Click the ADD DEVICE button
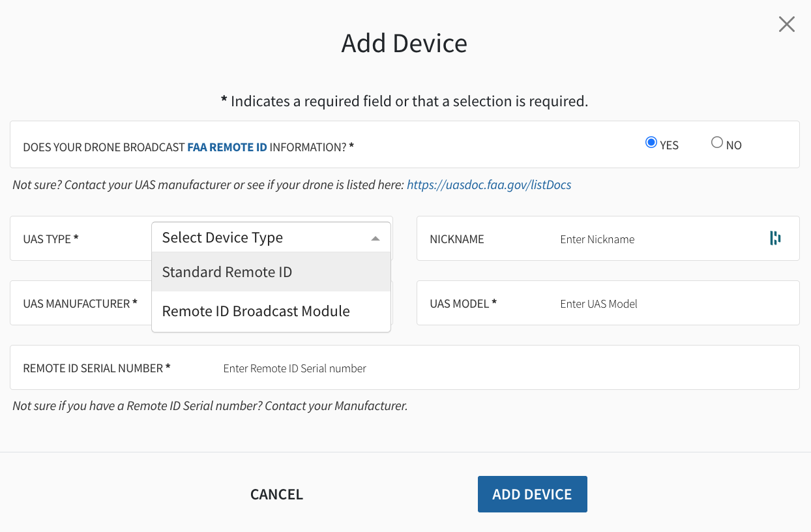Screen dimensions: 811x532 point(532,494)
